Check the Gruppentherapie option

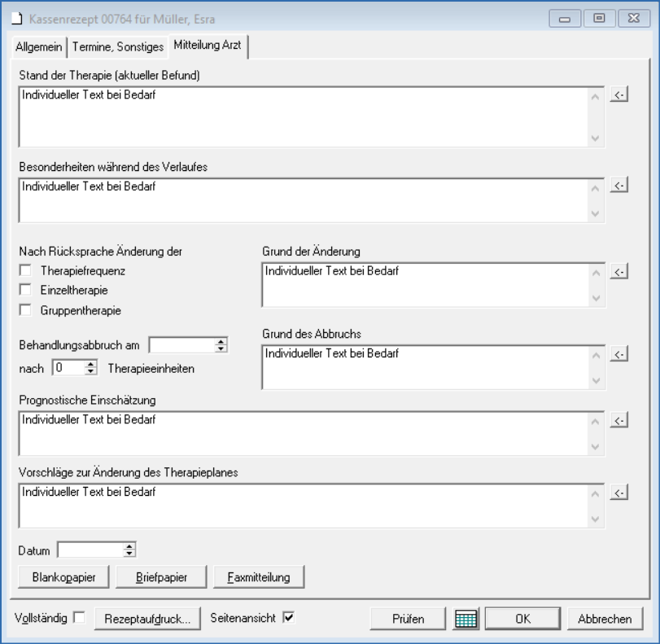coord(25,309)
